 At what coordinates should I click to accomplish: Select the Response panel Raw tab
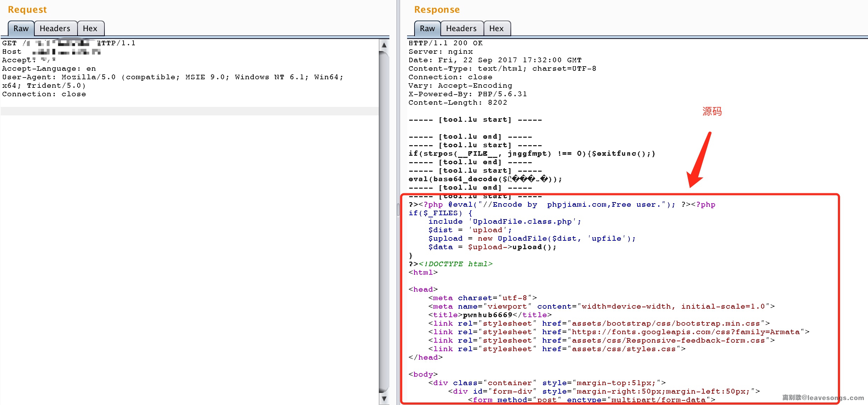coord(427,28)
